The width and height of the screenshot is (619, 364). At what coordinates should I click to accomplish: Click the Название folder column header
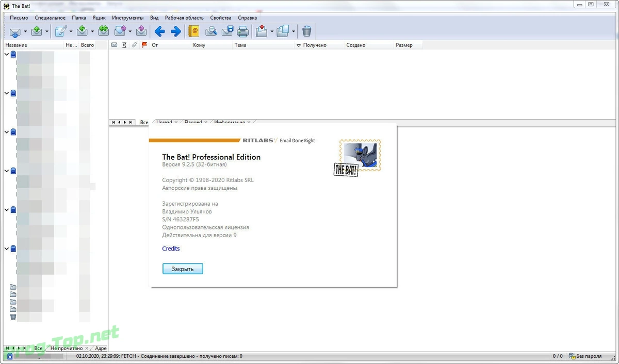point(32,45)
